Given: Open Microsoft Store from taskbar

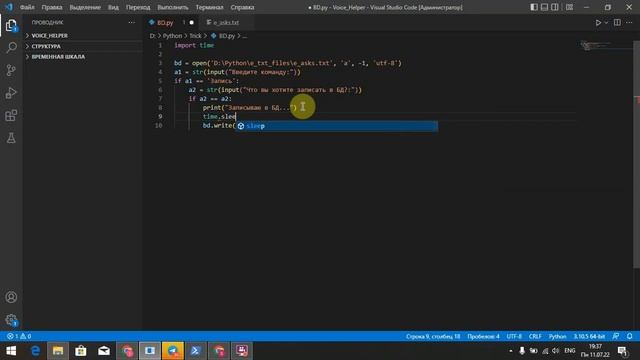Looking at the screenshot, I should coord(81,351).
